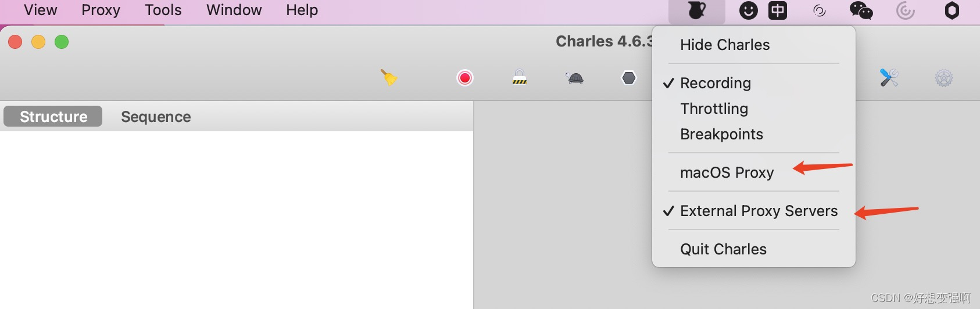Image resolution: width=980 pixels, height=309 pixels.
Task: Open the Help menu
Action: (x=302, y=10)
